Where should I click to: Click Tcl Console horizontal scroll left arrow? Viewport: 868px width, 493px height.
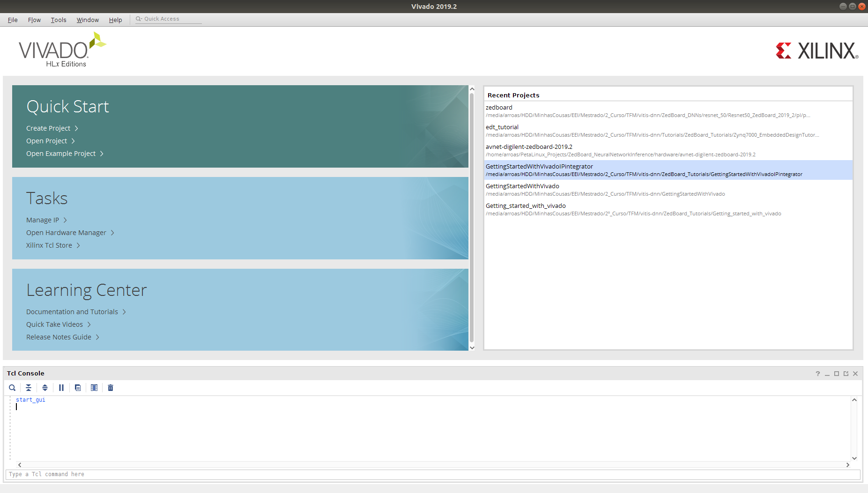(20, 465)
